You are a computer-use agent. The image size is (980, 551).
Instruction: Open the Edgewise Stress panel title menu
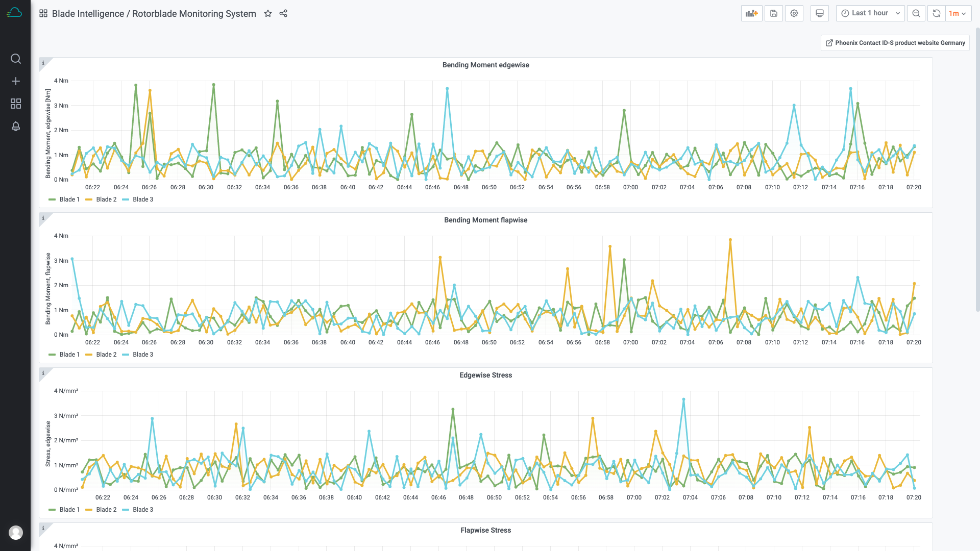point(485,375)
